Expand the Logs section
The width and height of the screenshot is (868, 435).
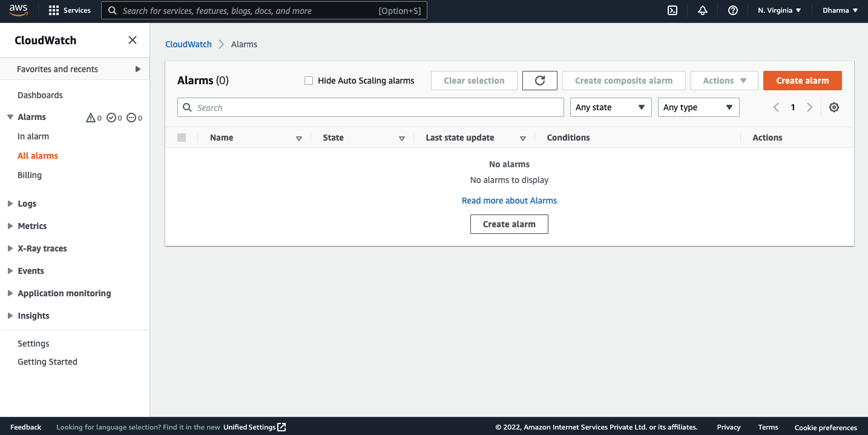coord(10,204)
